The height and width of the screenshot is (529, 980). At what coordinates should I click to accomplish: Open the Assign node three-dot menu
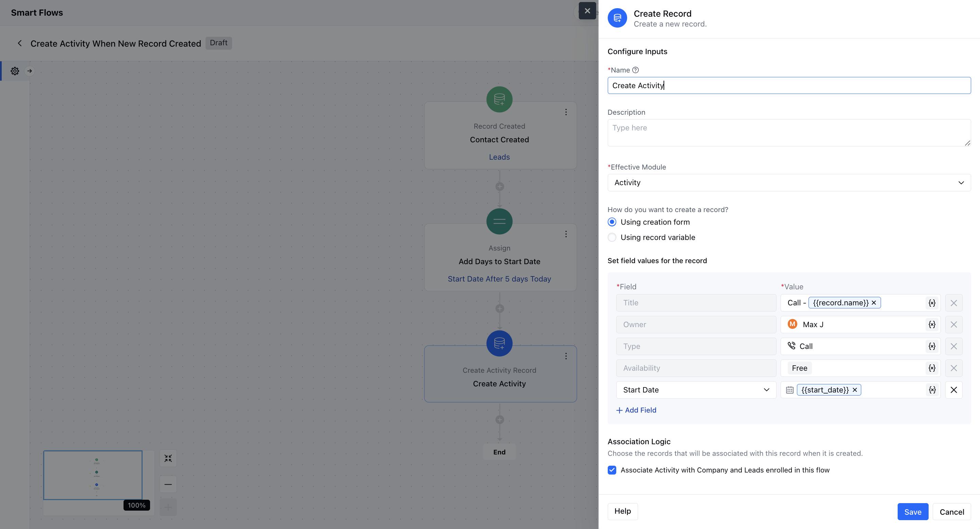coord(566,234)
